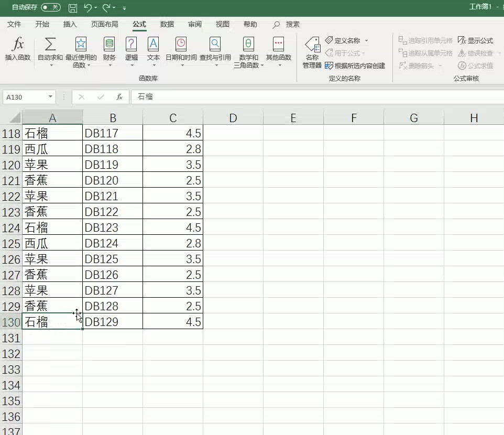Open the Financial (财务) functions icon
The height and width of the screenshot is (435, 504).
pyautogui.click(x=109, y=45)
